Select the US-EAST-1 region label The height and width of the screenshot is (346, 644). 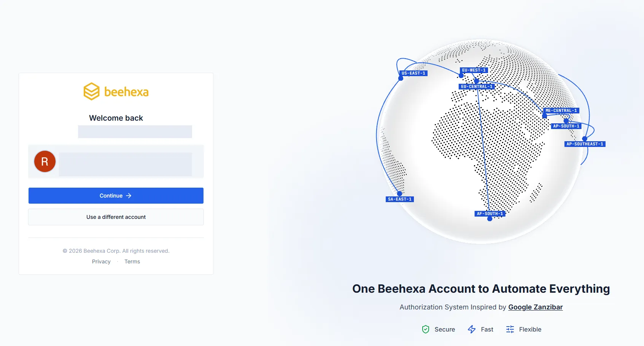413,73
